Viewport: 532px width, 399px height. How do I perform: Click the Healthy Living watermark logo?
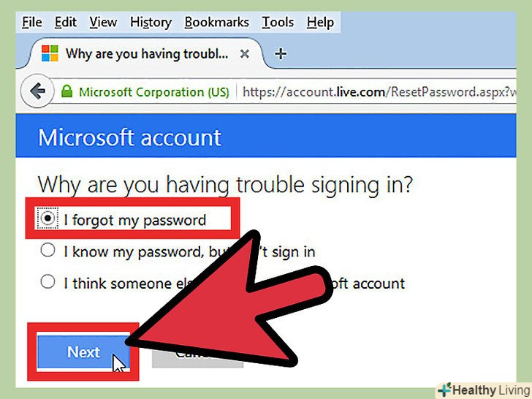click(x=484, y=389)
